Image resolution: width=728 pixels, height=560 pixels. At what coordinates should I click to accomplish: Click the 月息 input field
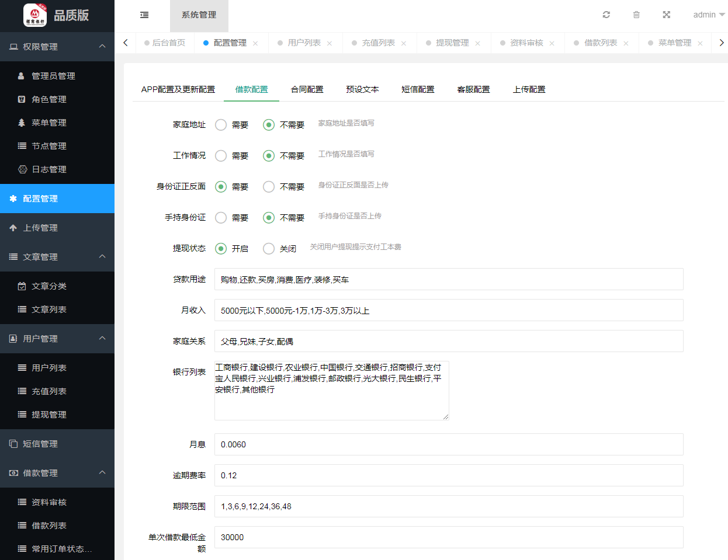448,444
